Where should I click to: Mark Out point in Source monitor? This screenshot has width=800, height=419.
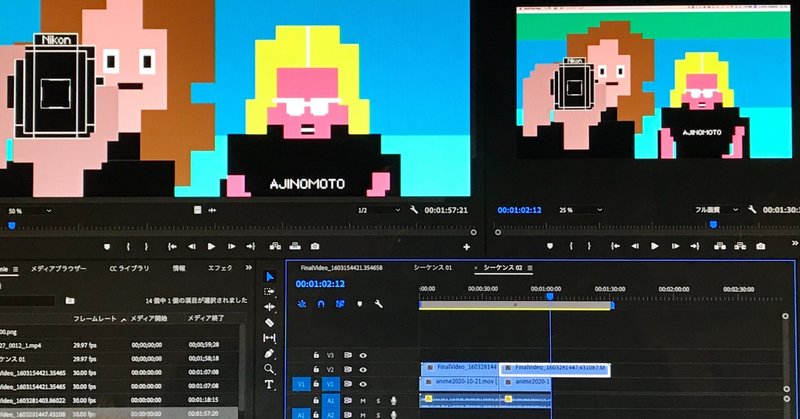tap(146, 247)
